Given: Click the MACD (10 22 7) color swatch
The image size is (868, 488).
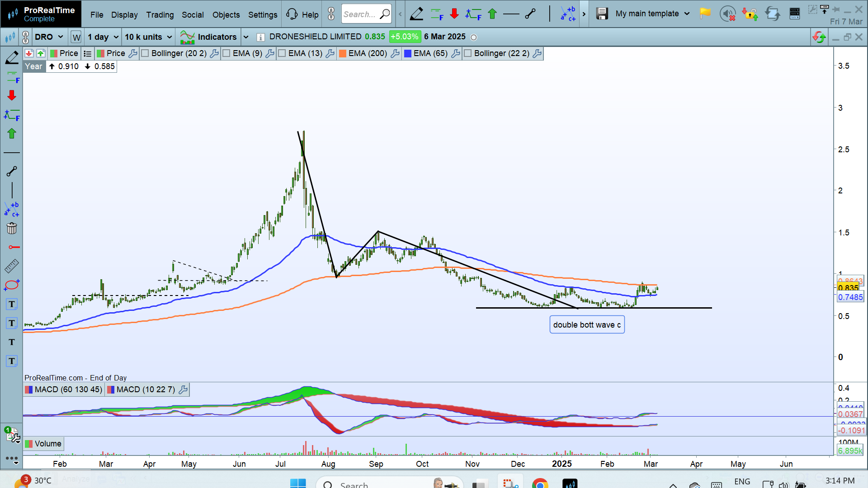Looking at the screenshot, I should point(111,389).
